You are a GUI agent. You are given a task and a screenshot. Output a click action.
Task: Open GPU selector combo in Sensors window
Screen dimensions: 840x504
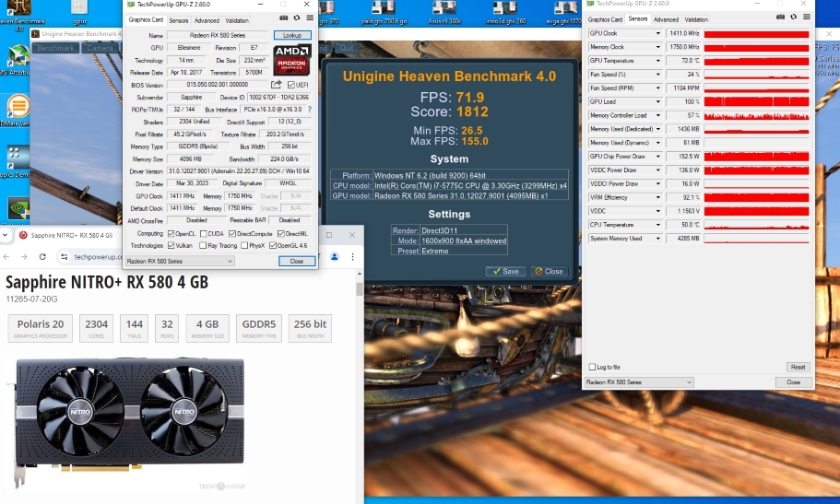coord(639,381)
